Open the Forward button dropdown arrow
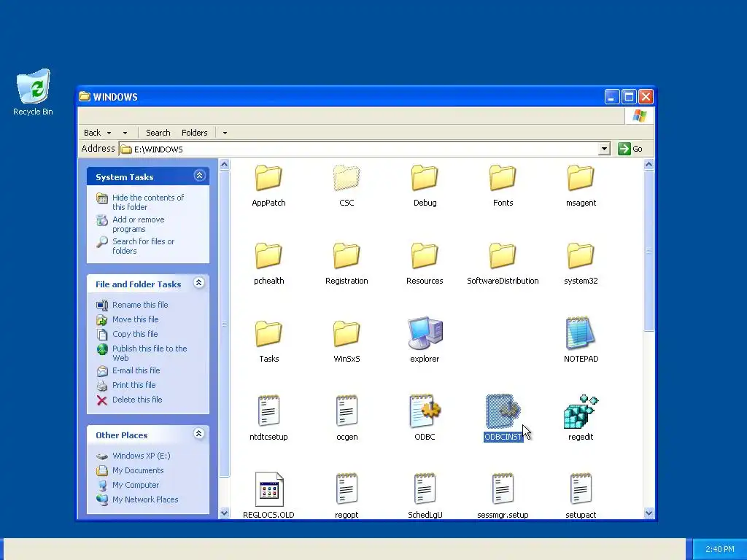 point(125,133)
